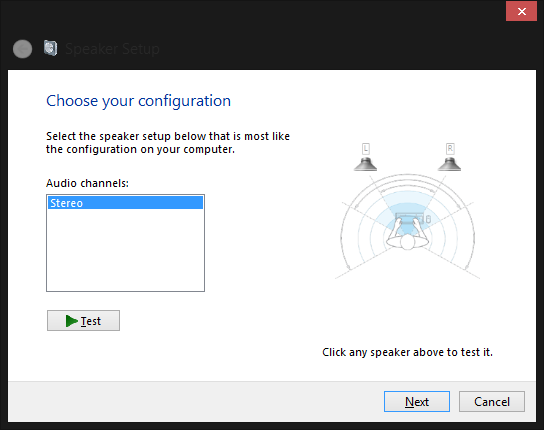Click the Test button
The height and width of the screenshot is (431, 544).
pyautogui.click(x=83, y=321)
